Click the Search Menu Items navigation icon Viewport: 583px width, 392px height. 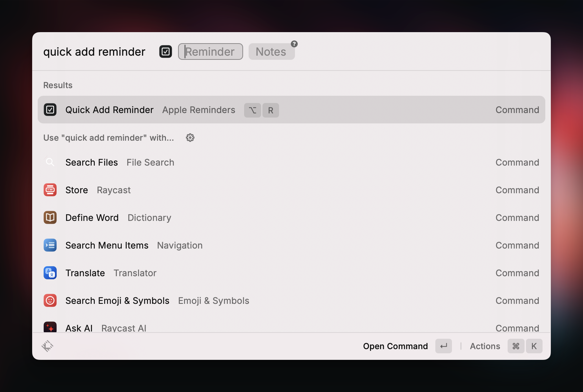tap(50, 245)
